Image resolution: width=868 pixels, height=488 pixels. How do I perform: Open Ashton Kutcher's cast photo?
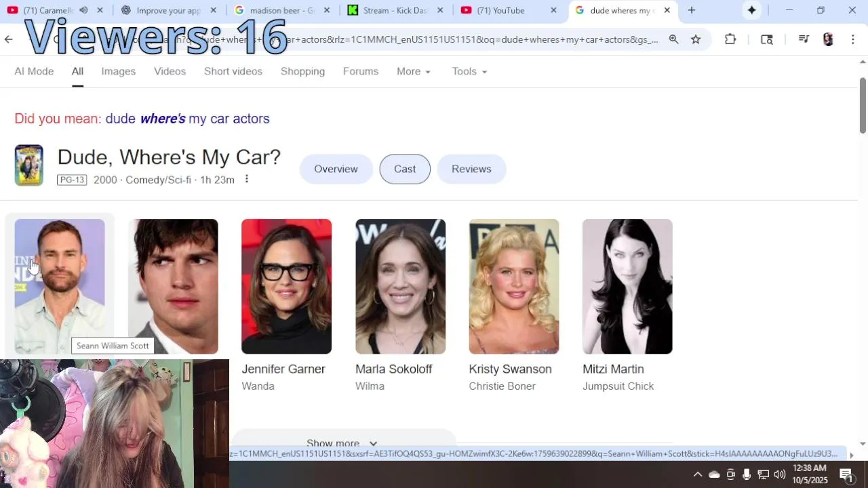pos(173,286)
